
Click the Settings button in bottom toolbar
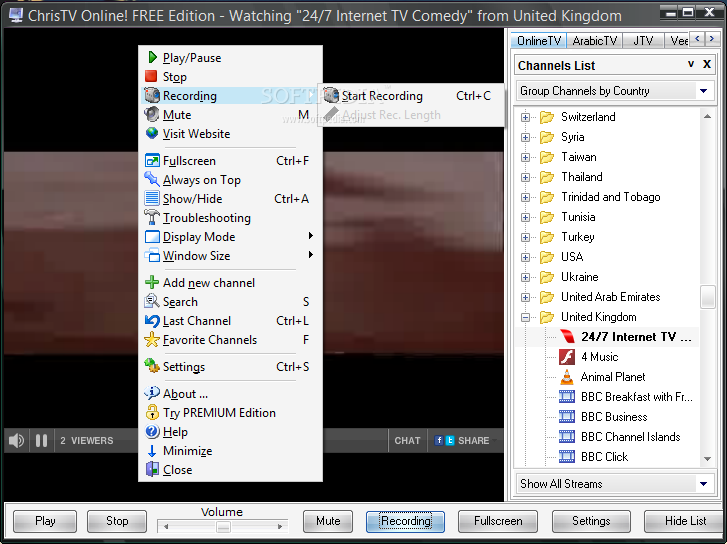tap(591, 521)
